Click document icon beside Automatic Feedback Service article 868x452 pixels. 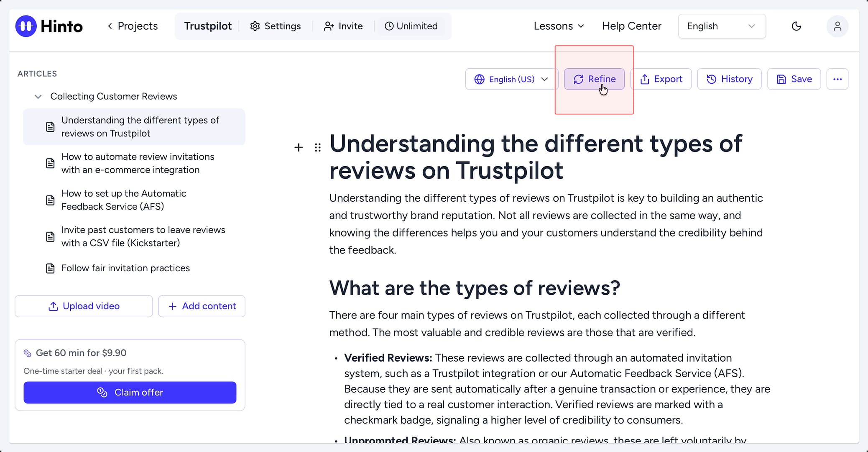(x=50, y=200)
